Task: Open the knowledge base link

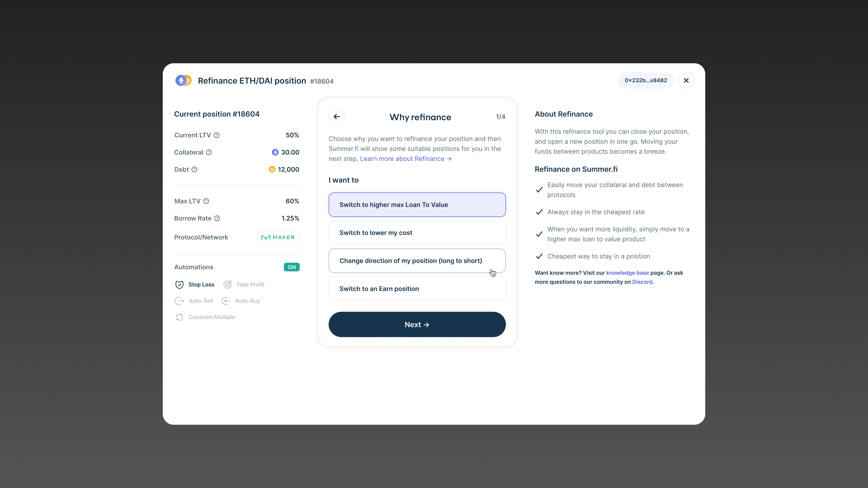Action: tap(627, 273)
